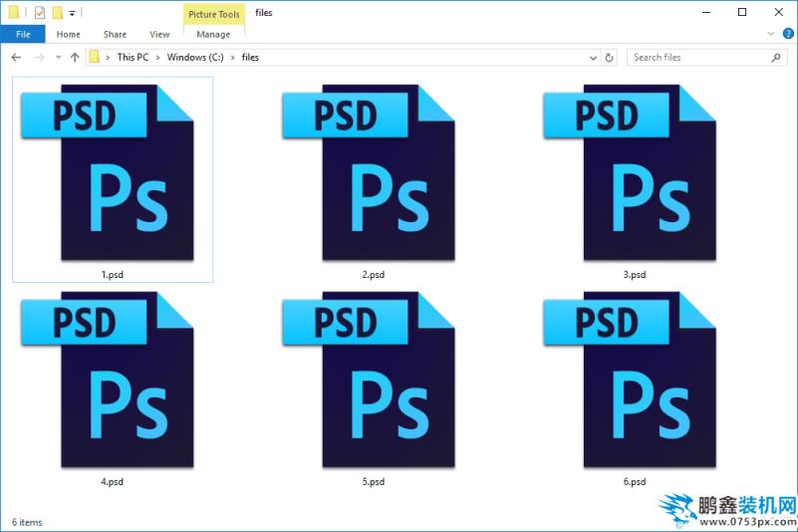Open the Manage ribbon tab

(213, 34)
